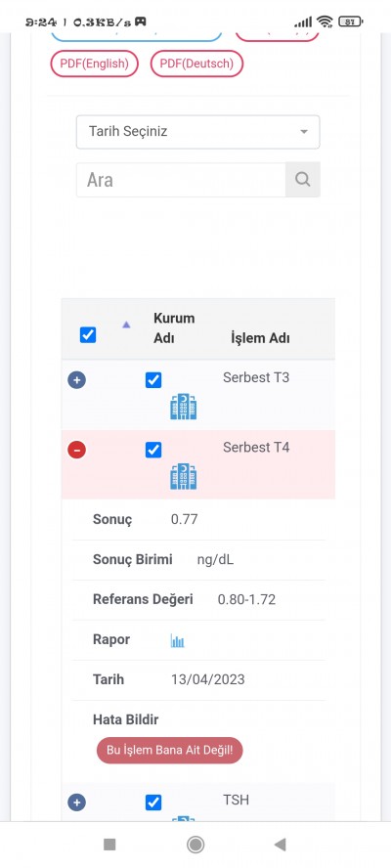Download the PDF(Deutsch) report
This screenshot has height=868, width=391.
point(196,64)
